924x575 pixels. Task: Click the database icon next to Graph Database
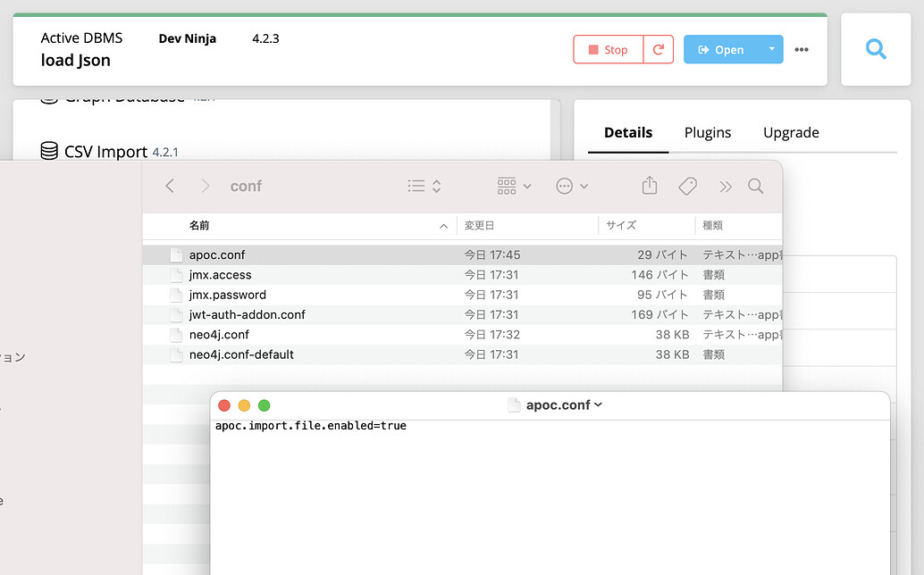click(49, 96)
